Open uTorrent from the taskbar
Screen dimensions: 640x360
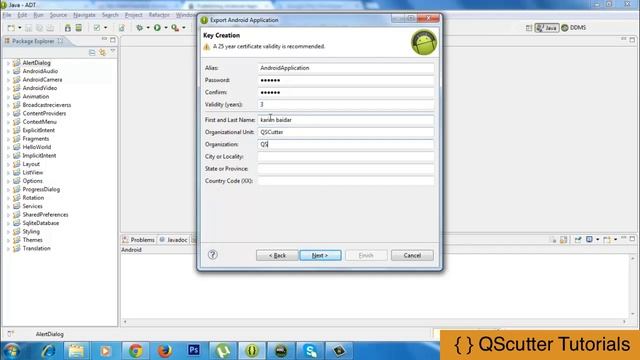pyautogui.click(x=223, y=351)
